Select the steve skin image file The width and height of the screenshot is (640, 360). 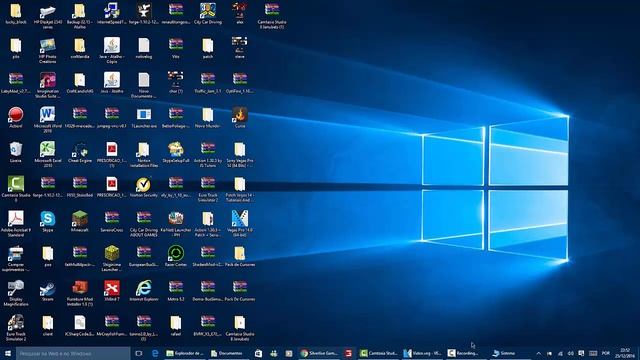[240, 45]
